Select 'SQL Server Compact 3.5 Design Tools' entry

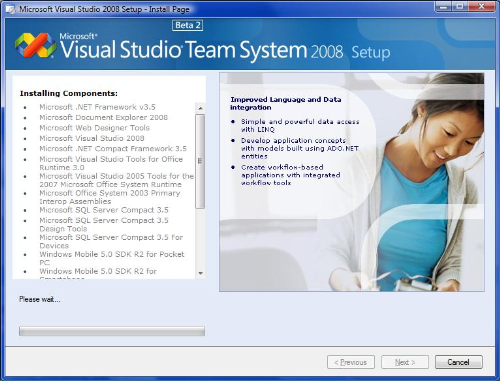(x=104, y=224)
